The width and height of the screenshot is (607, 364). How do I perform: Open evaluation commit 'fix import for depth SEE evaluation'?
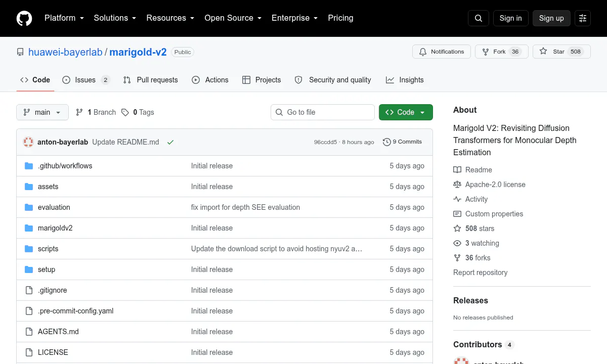(x=245, y=207)
